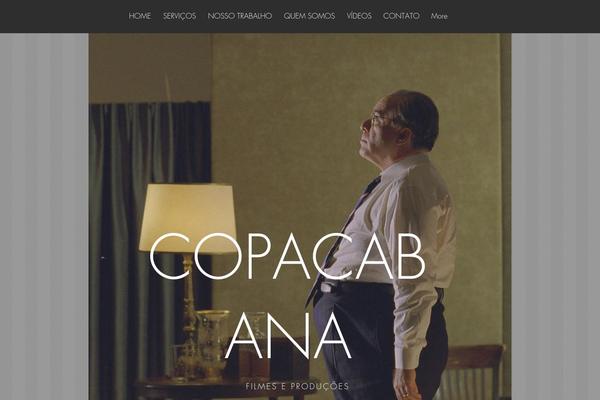Click the ANA second title line
Image resolution: width=600 pixels, height=400 pixels.
tap(288, 336)
